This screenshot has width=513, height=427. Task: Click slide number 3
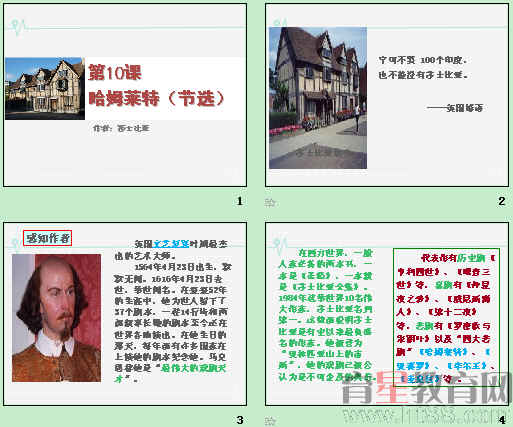(x=240, y=420)
